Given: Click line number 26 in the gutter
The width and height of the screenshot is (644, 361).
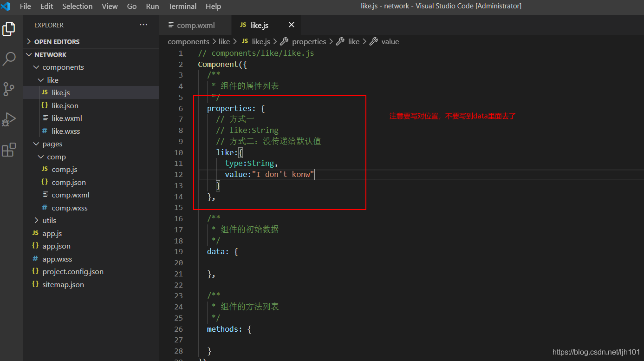Looking at the screenshot, I should click(x=179, y=329).
